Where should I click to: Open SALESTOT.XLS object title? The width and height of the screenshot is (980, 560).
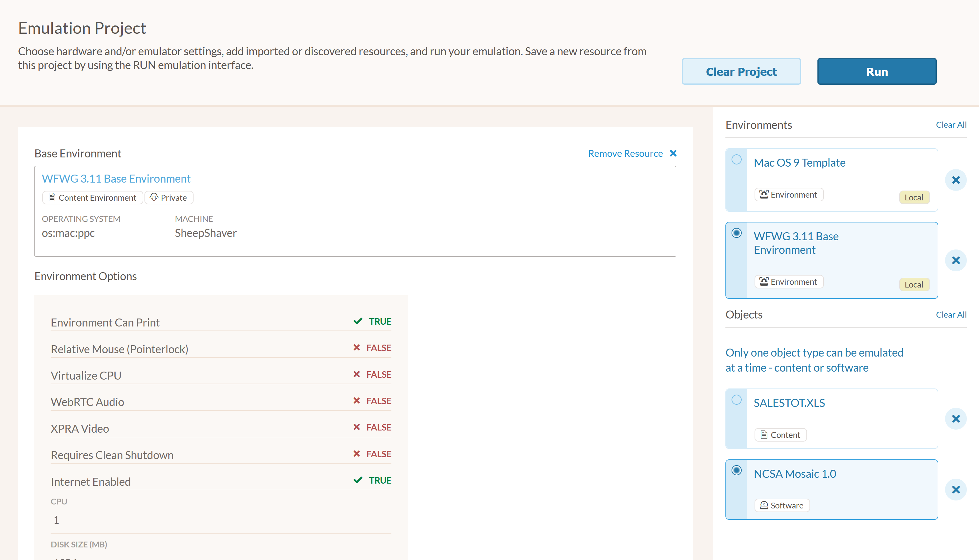(x=789, y=403)
